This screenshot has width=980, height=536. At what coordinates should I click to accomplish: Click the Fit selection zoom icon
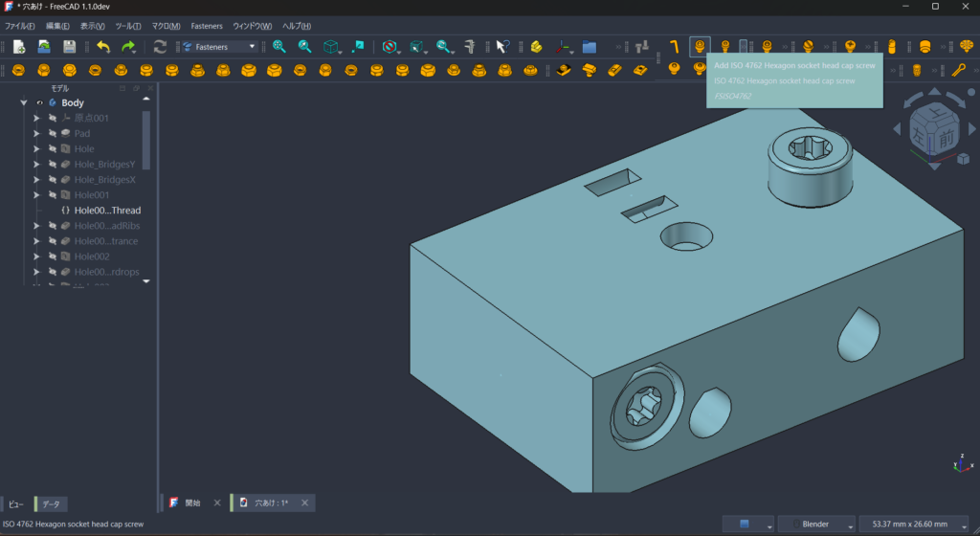tap(305, 47)
